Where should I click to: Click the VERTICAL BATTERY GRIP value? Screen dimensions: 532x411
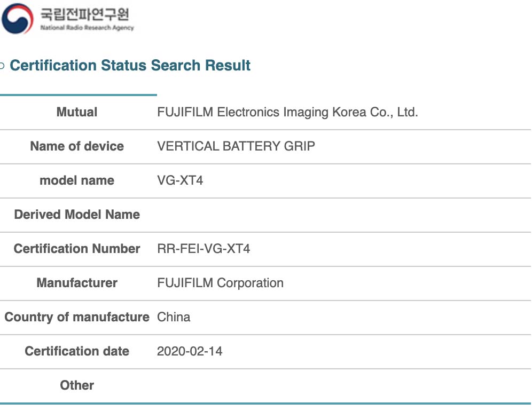pos(236,146)
